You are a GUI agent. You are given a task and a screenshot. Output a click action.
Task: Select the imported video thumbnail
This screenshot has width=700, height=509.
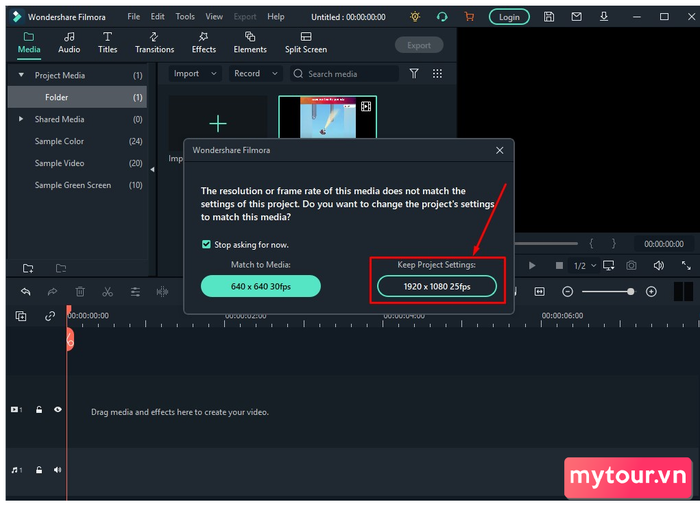(328, 117)
